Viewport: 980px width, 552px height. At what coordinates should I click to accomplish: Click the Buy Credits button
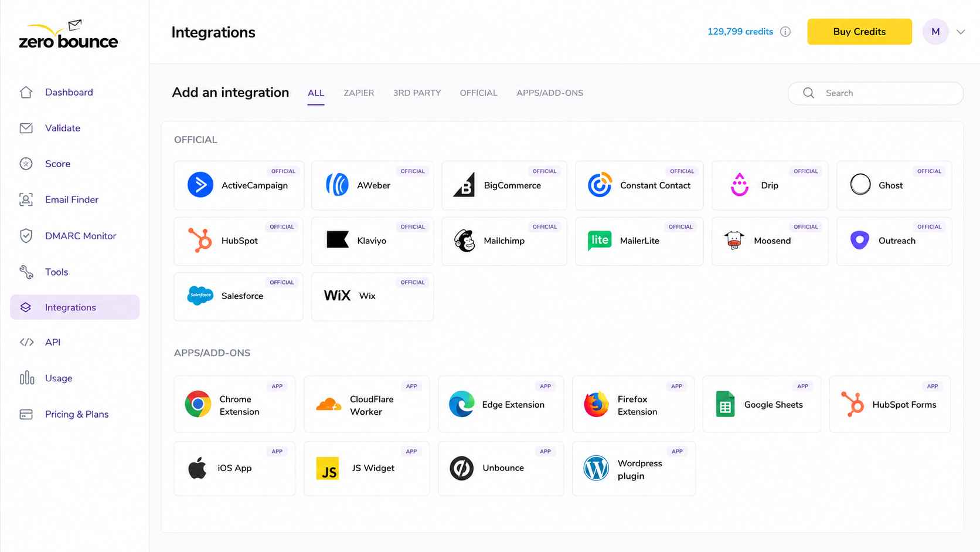point(859,32)
